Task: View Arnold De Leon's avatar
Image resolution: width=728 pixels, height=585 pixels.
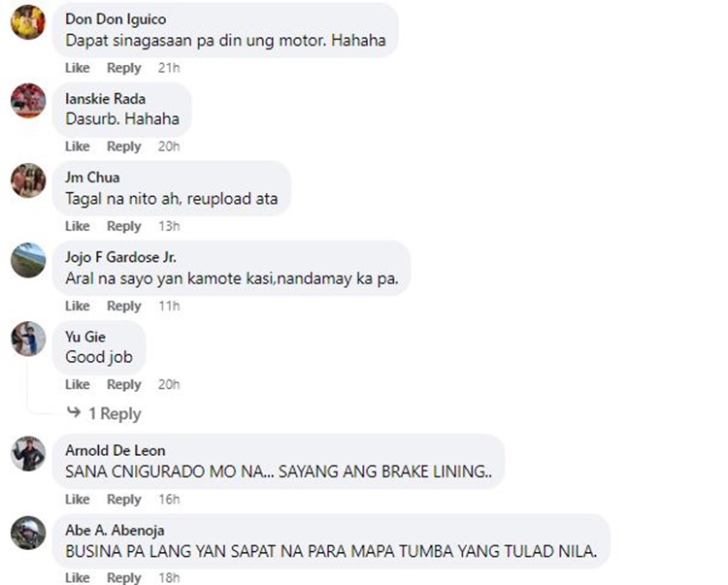Action: click(28, 454)
